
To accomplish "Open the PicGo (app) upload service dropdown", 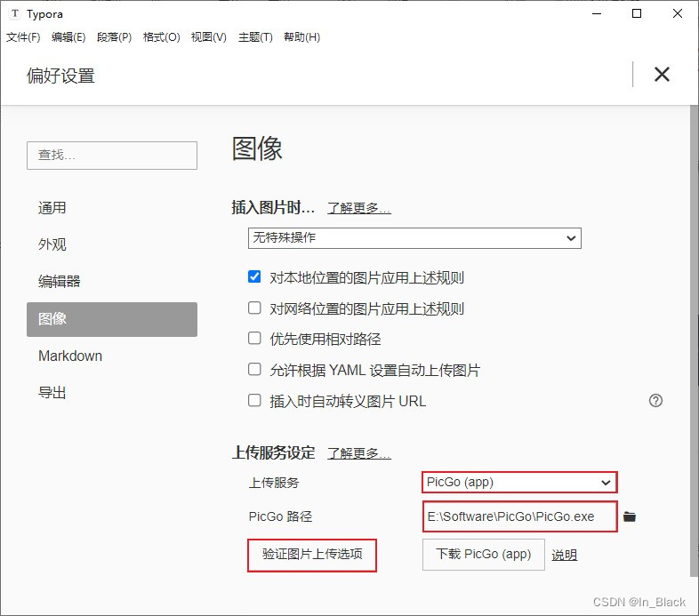I will (x=519, y=483).
